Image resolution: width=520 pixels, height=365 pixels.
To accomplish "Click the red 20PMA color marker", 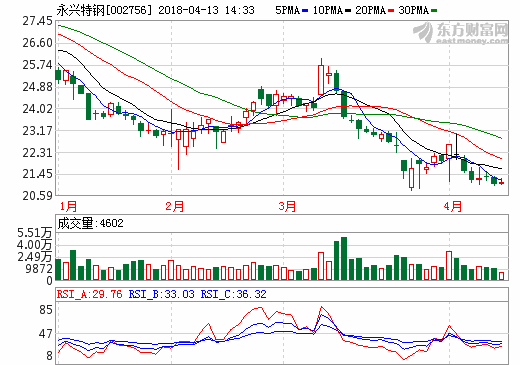I will (391, 11).
